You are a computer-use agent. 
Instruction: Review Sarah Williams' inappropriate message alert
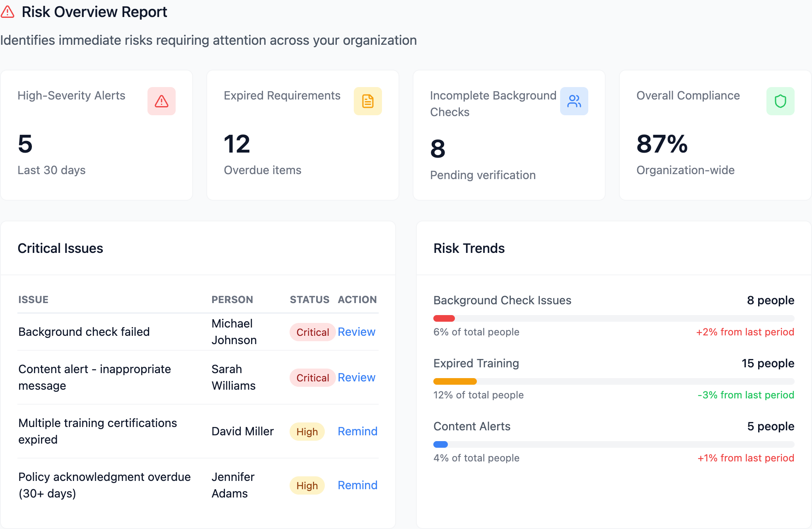point(356,377)
